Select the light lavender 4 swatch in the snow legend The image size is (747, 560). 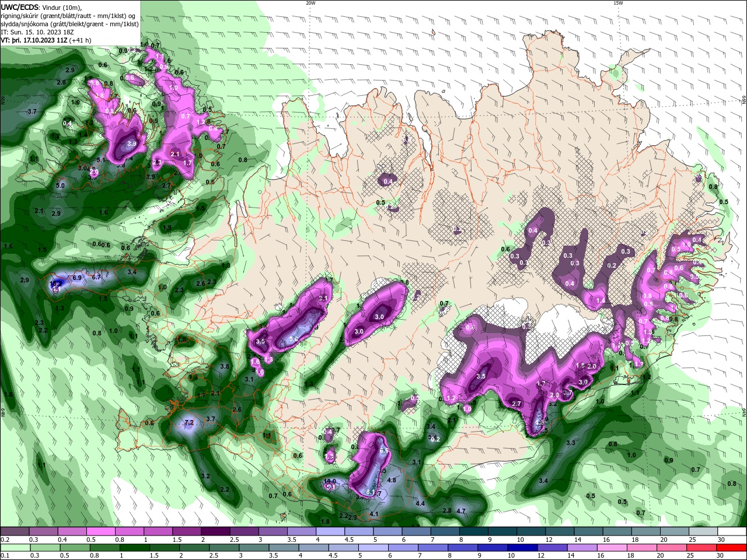point(330,531)
